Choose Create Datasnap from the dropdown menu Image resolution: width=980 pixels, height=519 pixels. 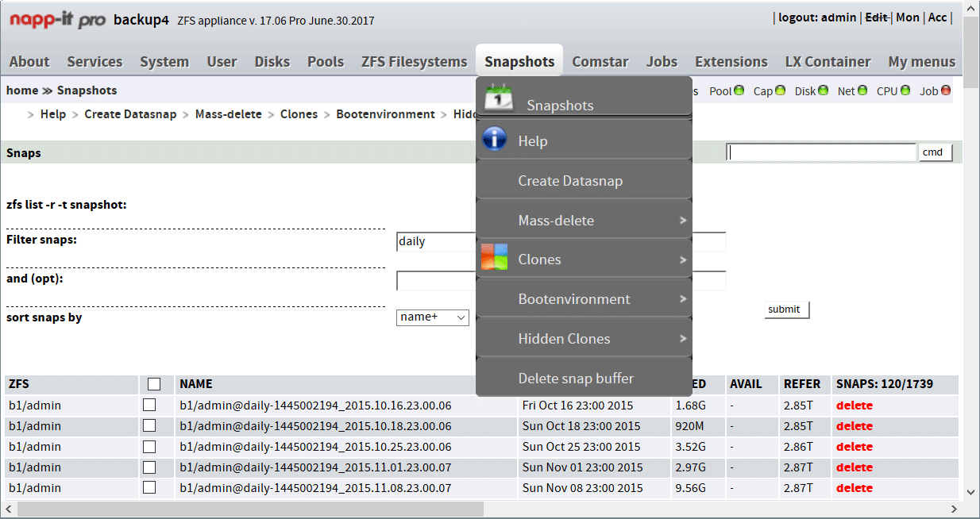point(584,181)
